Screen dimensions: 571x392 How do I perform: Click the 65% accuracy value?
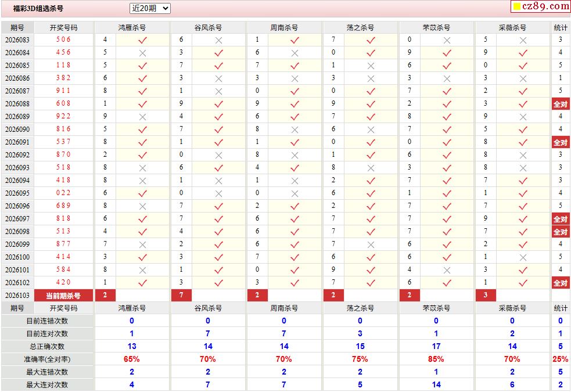[x=131, y=359]
